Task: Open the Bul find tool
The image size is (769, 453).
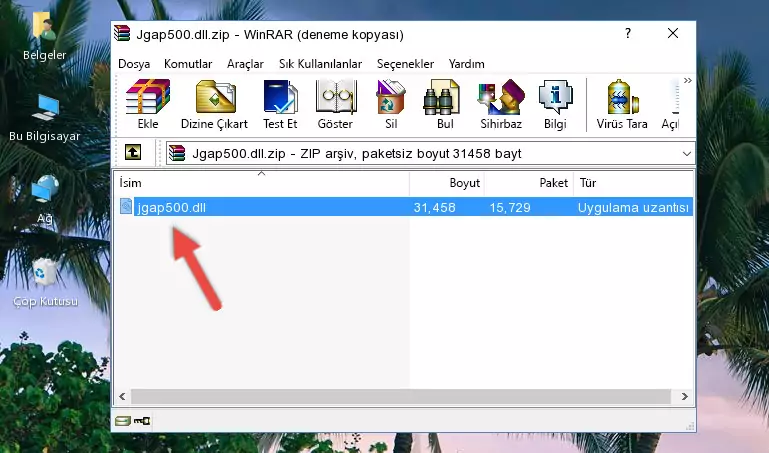Action: tap(444, 104)
